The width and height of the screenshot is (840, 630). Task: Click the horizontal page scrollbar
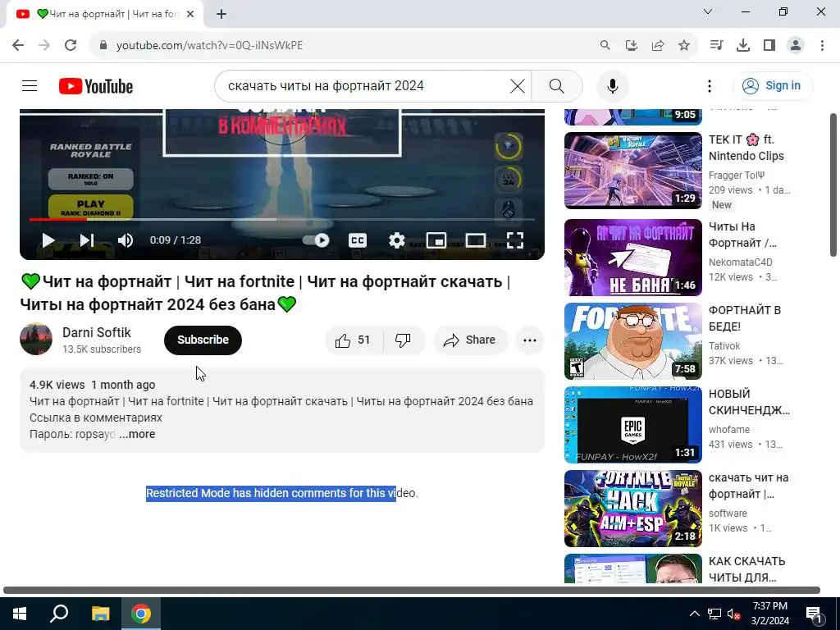tap(412, 590)
